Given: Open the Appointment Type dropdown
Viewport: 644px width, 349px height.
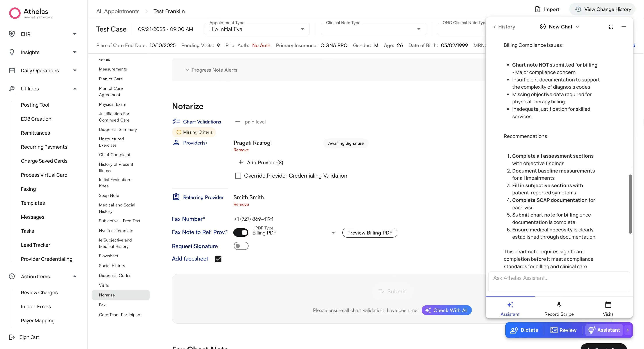Looking at the screenshot, I should click(302, 29).
